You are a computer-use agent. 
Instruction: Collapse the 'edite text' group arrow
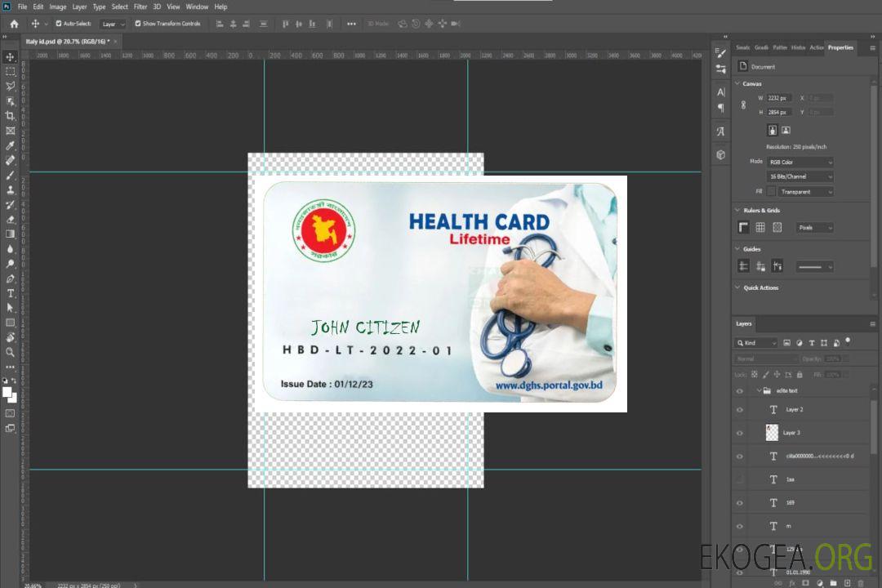click(759, 390)
